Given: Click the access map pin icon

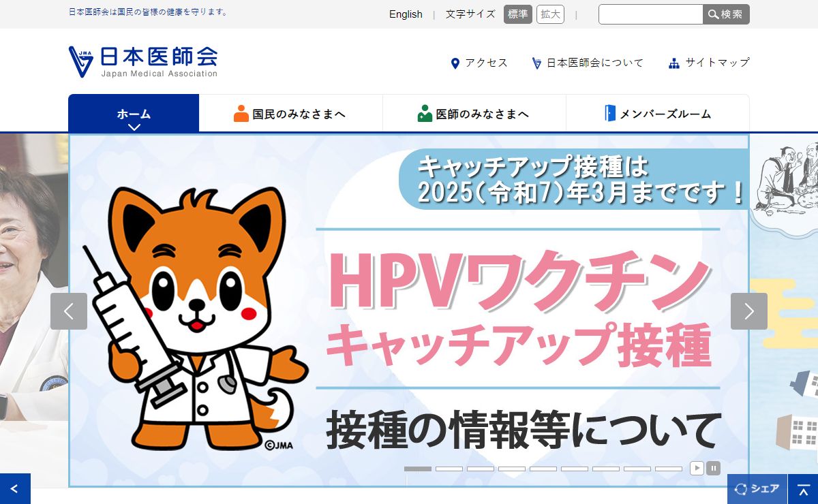Looking at the screenshot, I should 455,63.
